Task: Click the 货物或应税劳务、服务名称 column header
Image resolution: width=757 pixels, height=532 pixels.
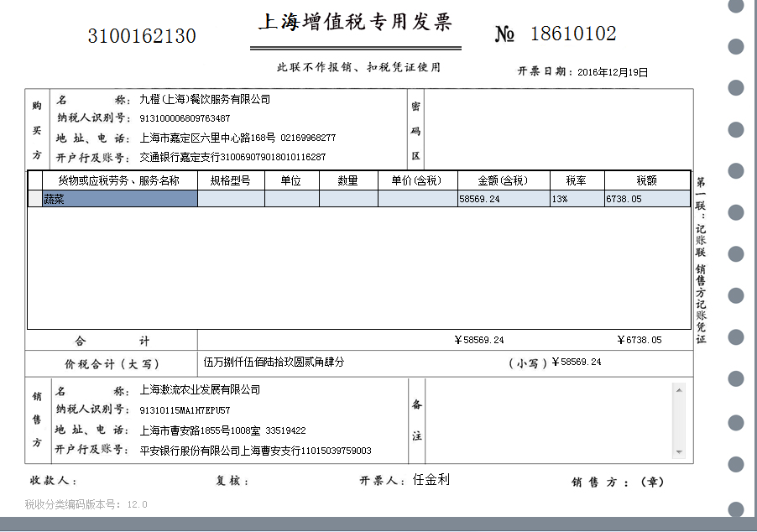Action: click(120, 180)
